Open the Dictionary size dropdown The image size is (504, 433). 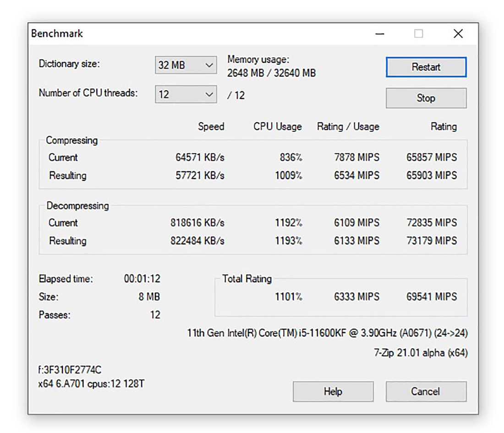click(x=186, y=65)
